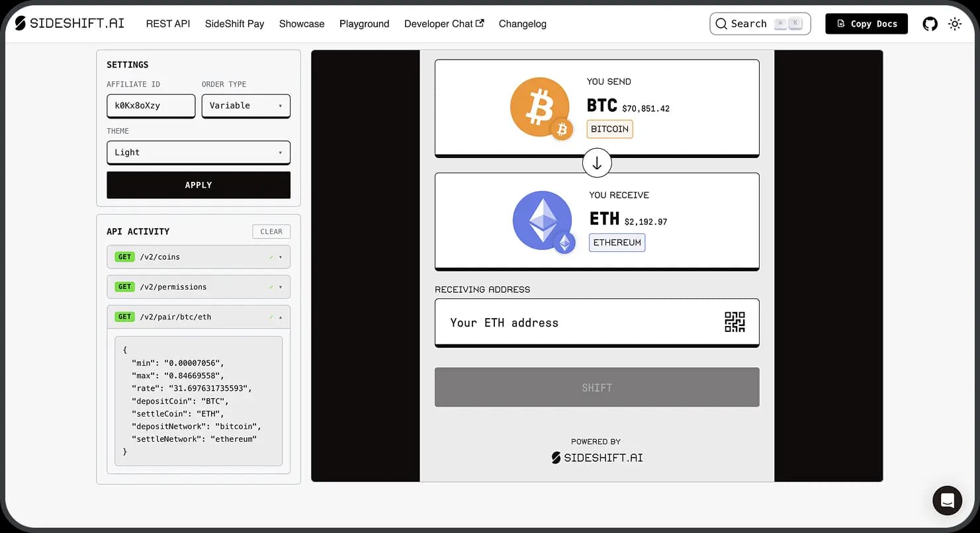This screenshot has width=980, height=533.
Task: Select the Ethereum coin logo
Action: click(543, 222)
